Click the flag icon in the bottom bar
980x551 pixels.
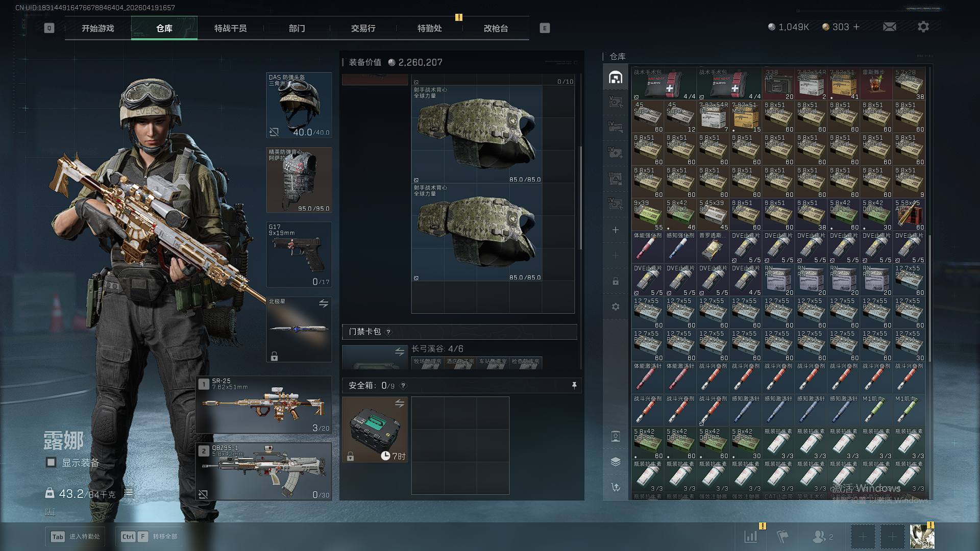782,536
